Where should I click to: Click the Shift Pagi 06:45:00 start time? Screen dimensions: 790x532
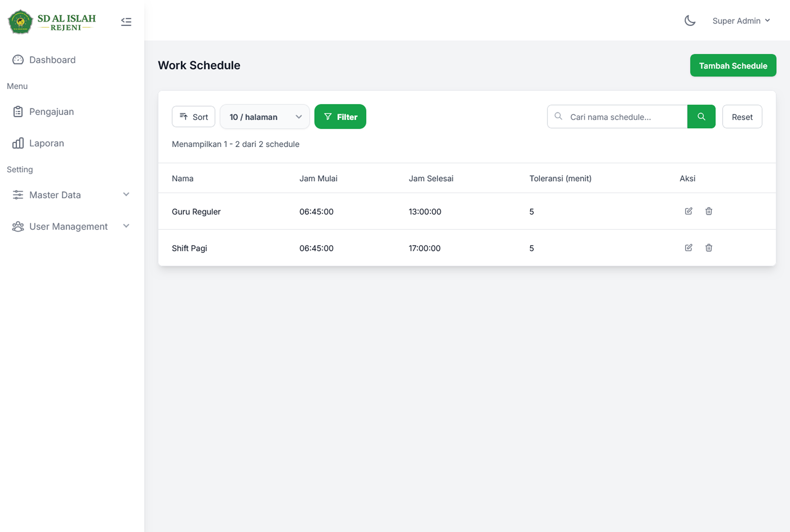coord(316,248)
